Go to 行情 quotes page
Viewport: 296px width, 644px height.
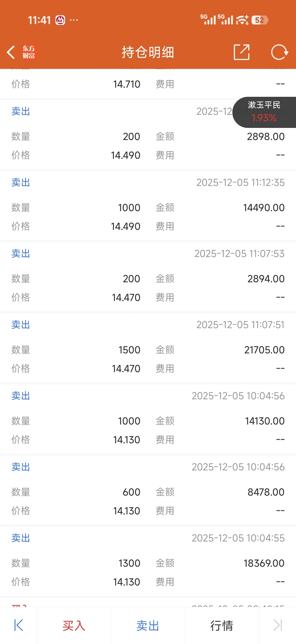point(222,625)
